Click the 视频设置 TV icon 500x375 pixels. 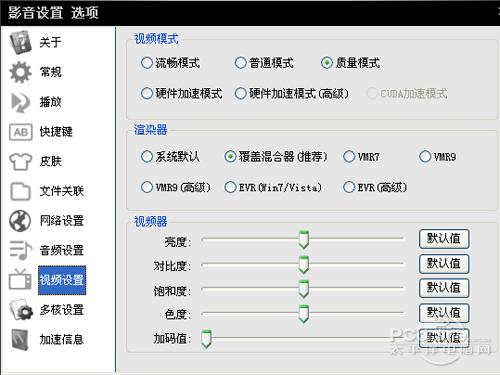pyautogui.click(x=20, y=280)
